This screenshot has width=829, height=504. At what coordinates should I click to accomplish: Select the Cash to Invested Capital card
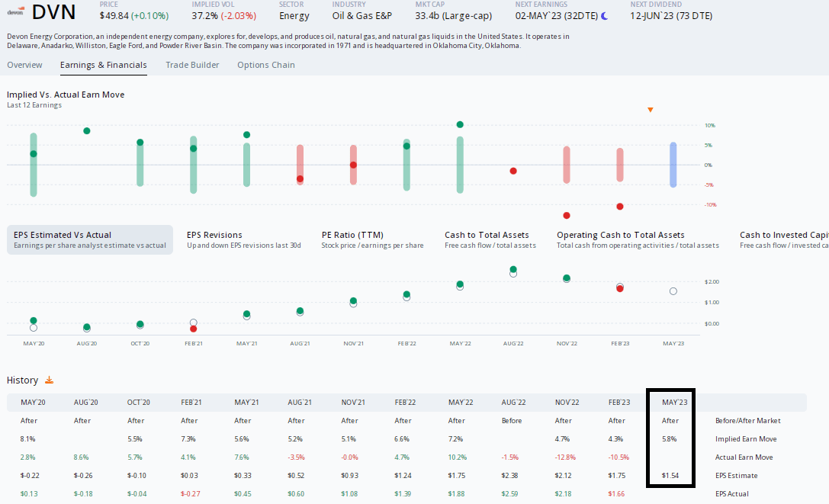pos(783,239)
